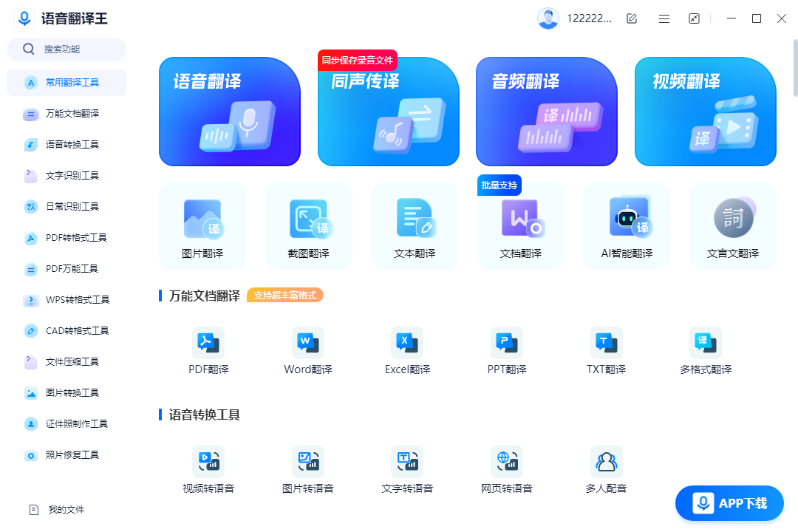Click the 搜索功能 search field
Viewport: 798px width, 532px height.
coord(66,48)
